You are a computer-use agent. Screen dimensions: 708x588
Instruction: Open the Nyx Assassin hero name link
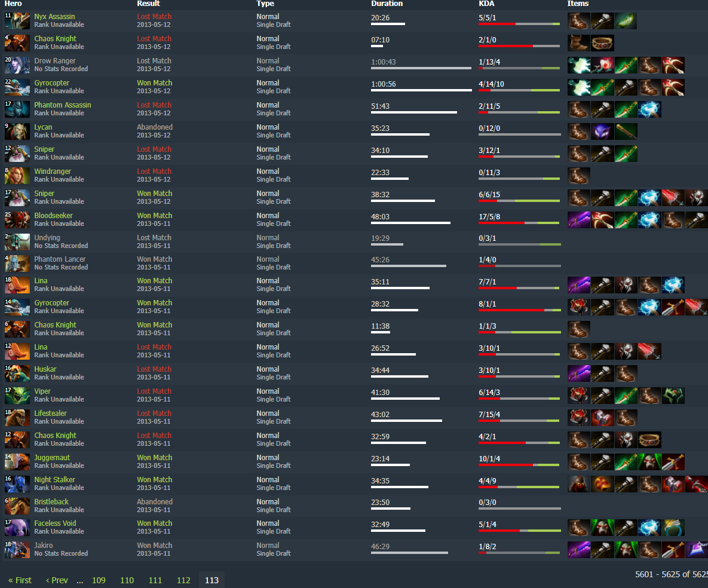pyautogui.click(x=54, y=17)
